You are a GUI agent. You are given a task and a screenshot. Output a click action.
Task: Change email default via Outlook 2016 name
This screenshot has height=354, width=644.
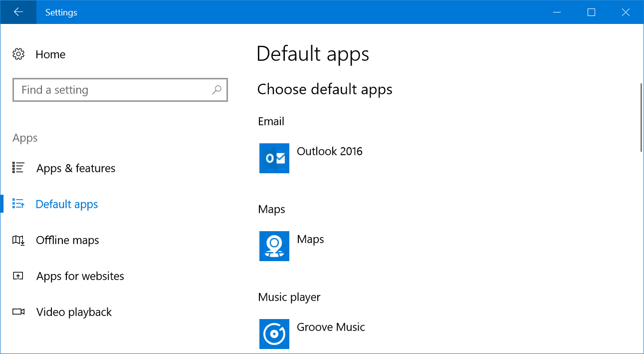click(330, 151)
